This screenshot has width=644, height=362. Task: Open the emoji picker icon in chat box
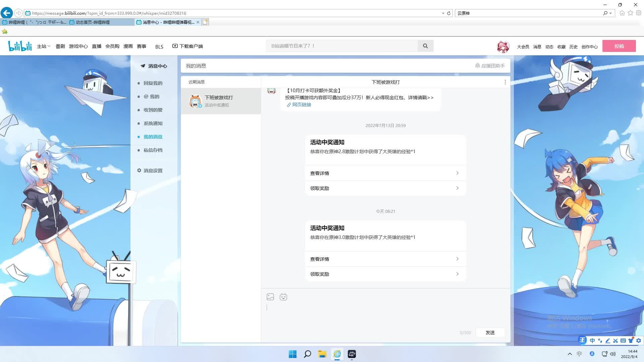(283, 297)
